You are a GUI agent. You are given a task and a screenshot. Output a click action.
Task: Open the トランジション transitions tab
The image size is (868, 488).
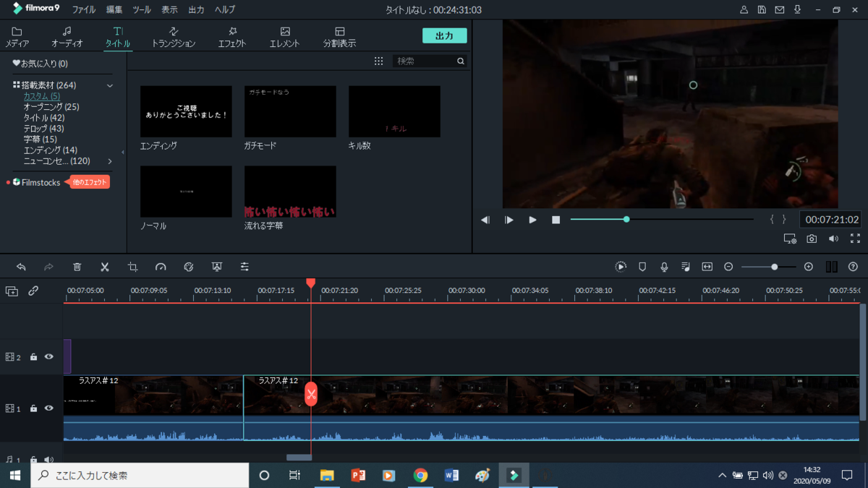(x=174, y=37)
